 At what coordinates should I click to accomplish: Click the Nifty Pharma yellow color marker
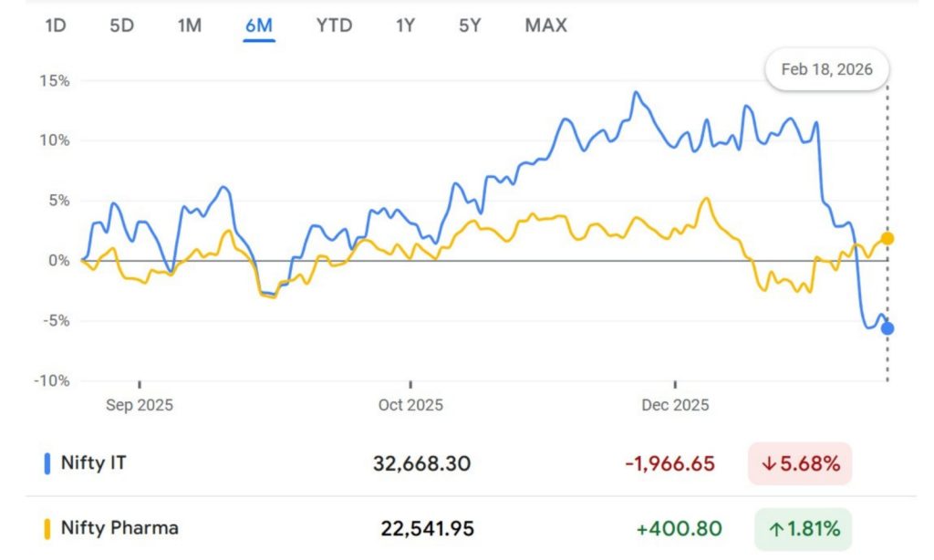click(x=47, y=528)
